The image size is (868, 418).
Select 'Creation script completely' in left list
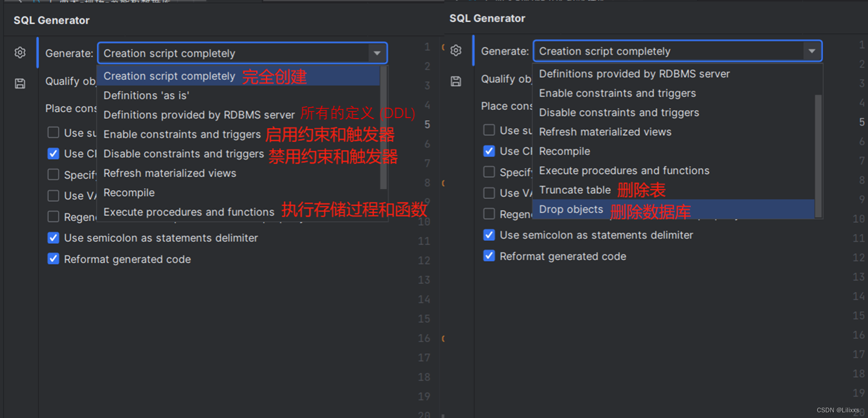point(239,76)
